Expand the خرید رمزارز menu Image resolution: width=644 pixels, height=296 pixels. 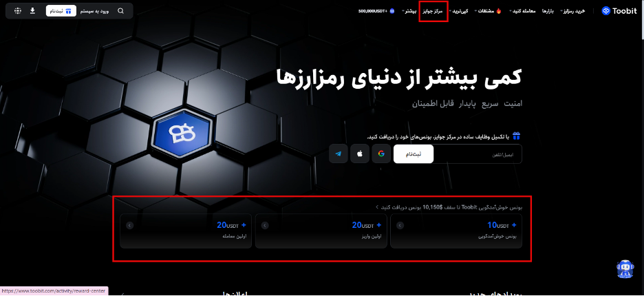click(573, 11)
